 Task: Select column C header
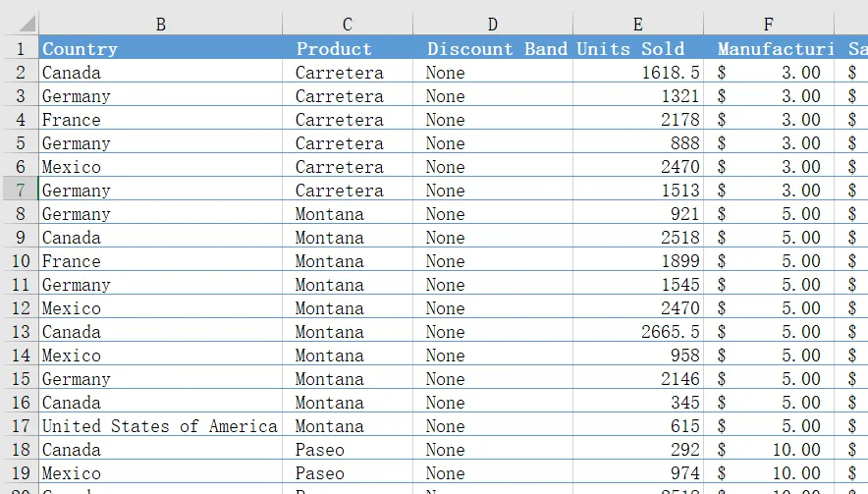[347, 24]
